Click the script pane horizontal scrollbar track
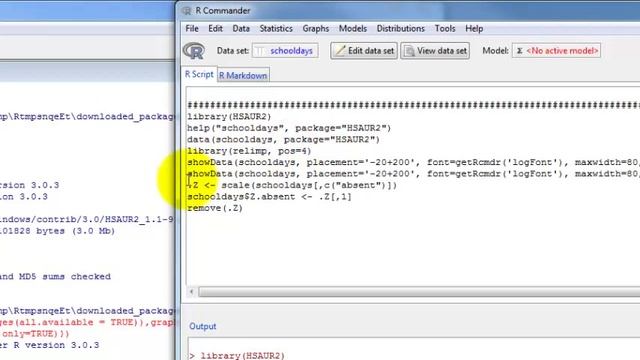 [x=419, y=292]
